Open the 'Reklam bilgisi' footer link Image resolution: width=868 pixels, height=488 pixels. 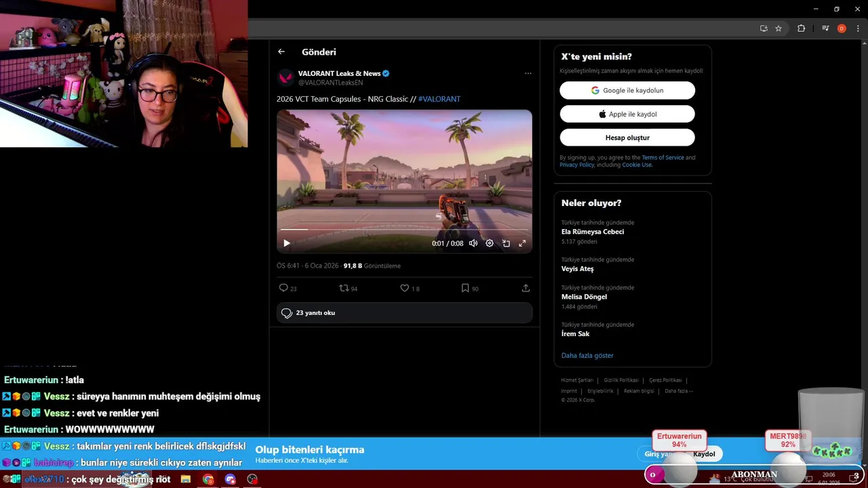pyautogui.click(x=639, y=391)
